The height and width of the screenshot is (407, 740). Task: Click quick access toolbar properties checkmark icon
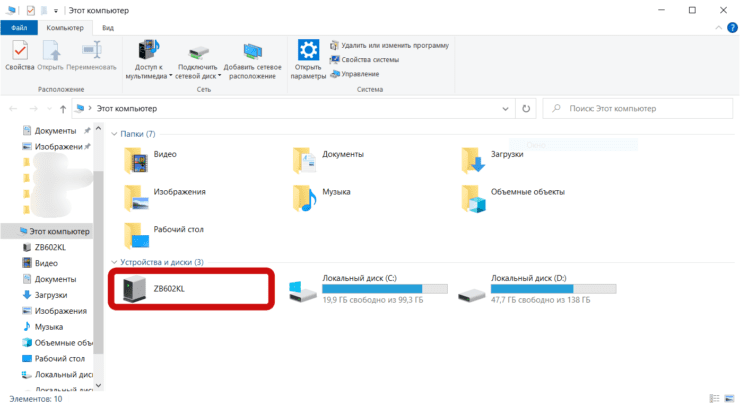click(31, 10)
